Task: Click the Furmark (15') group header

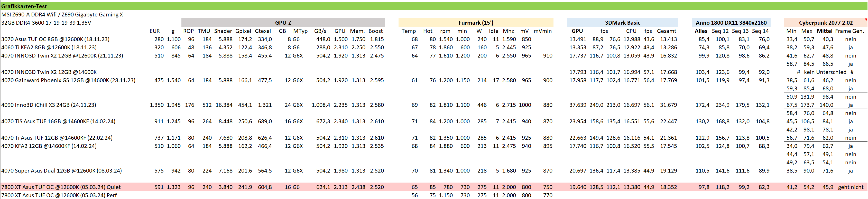Action: (x=475, y=23)
